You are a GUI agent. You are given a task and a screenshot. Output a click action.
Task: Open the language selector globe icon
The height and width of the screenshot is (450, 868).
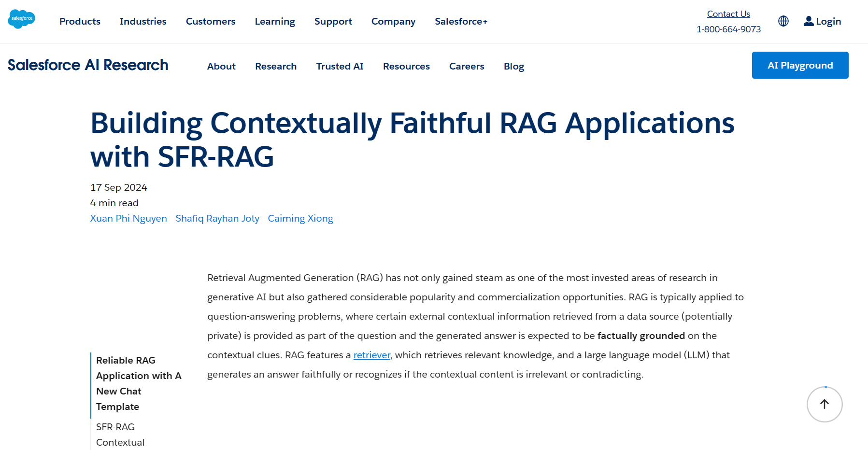pos(783,21)
